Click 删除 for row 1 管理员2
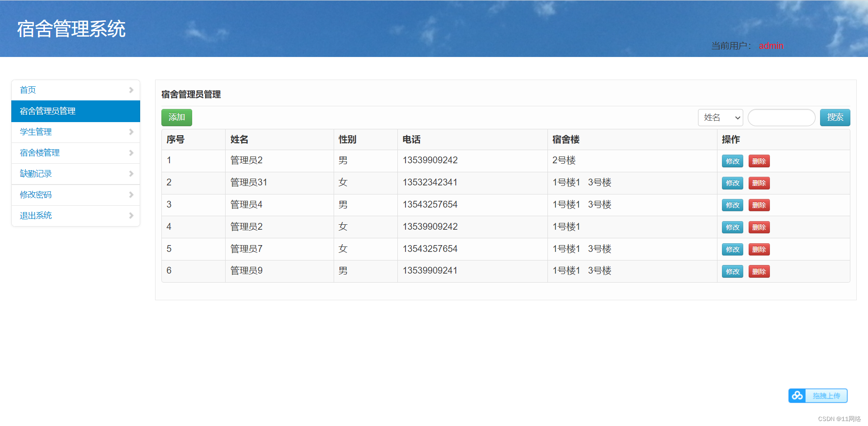The width and height of the screenshot is (868, 426). (x=759, y=161)
